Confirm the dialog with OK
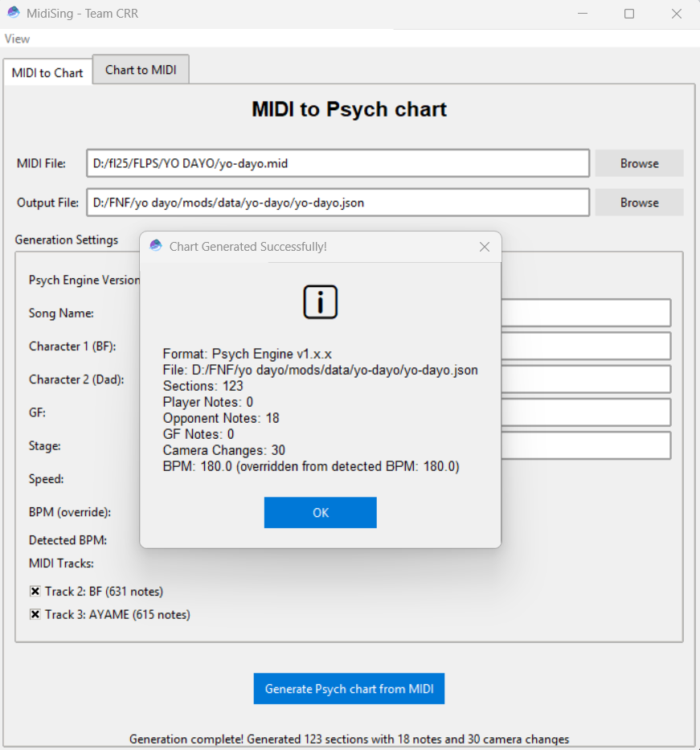The height and width of the screenshot is (750, 700). click(320, 513)
